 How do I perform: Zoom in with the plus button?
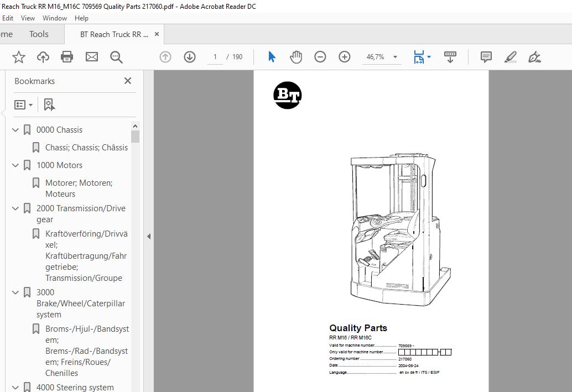coord(345,57)
